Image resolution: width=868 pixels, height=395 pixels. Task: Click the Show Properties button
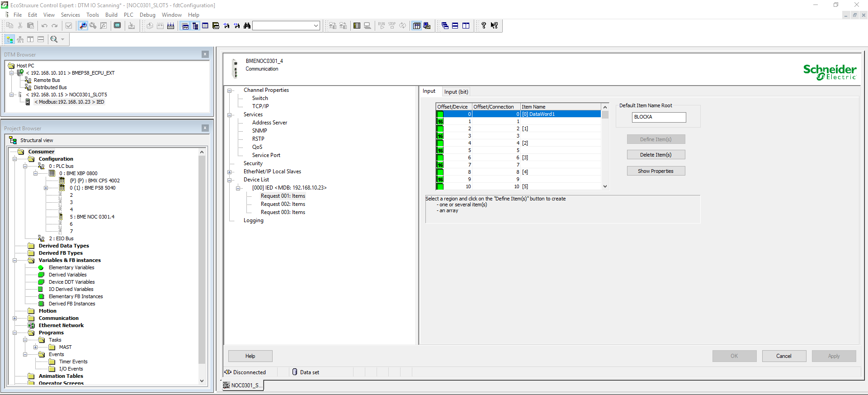(x=656, y=171)
